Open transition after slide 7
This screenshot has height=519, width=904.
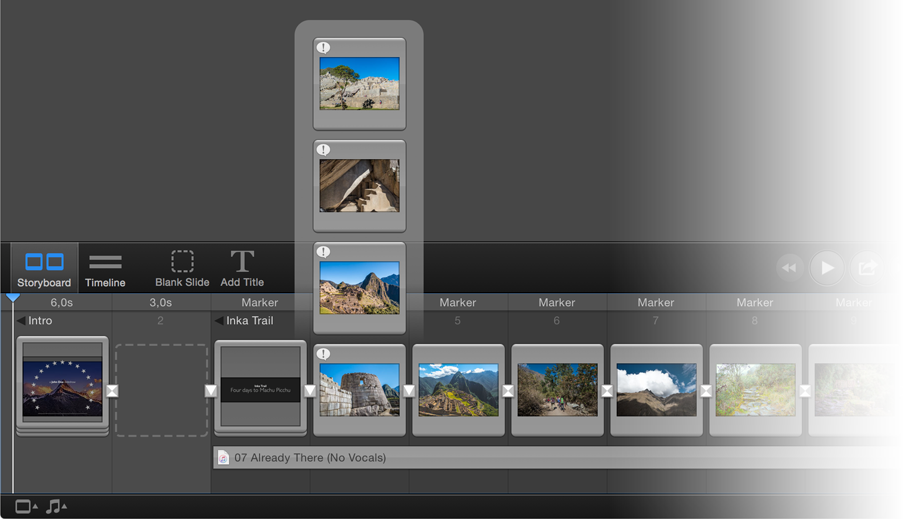(x=706, y=391)
